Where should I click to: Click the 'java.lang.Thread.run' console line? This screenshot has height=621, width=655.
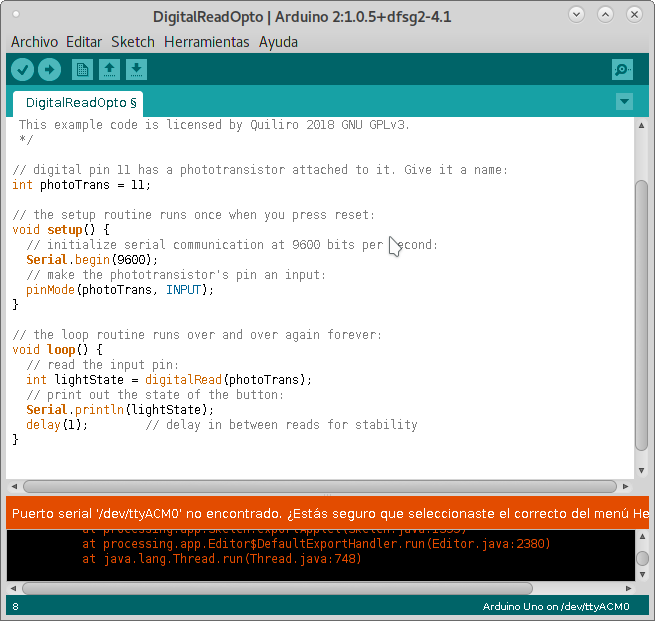pyautogui.click(x=222, y=559)
